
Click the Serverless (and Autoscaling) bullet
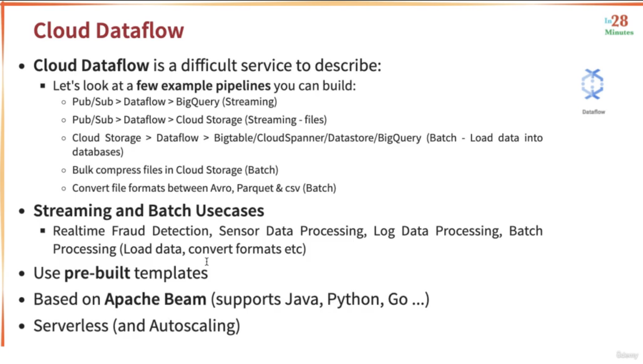point(137,326)
